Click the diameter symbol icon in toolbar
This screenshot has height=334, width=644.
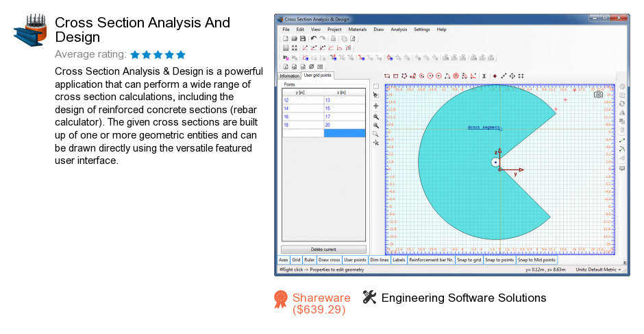(311, 67)
